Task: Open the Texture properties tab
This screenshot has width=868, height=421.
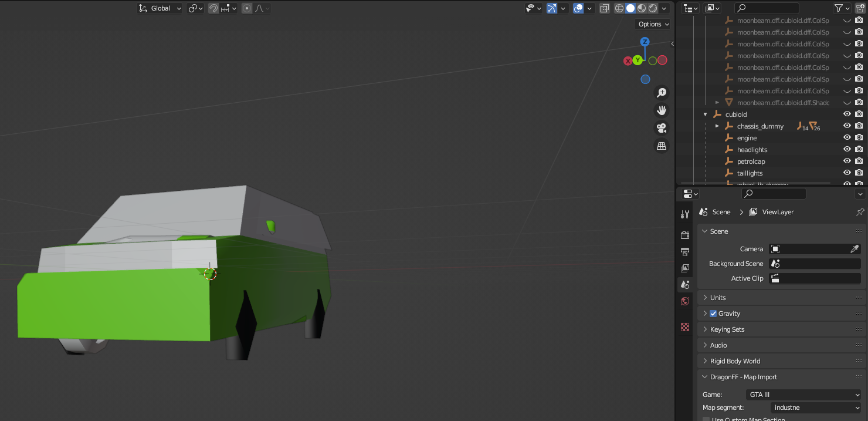Action: pos(684,327)
